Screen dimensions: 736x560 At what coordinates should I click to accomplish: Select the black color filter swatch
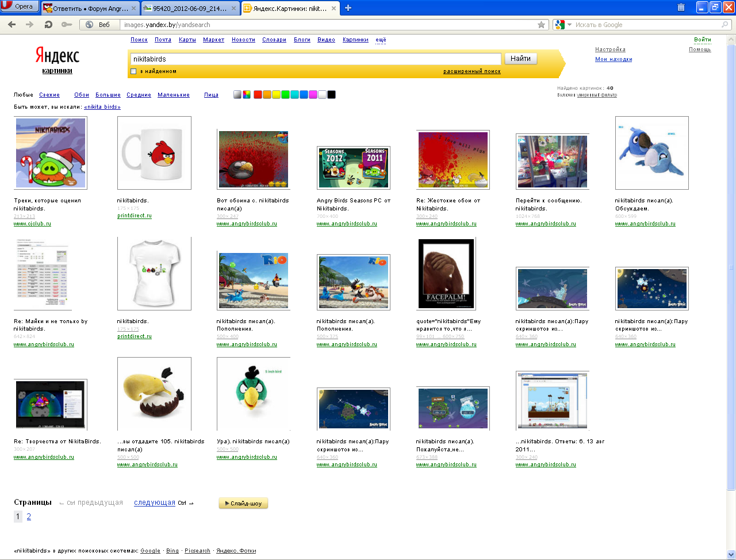pyautogui.click(x=331, y=95)
